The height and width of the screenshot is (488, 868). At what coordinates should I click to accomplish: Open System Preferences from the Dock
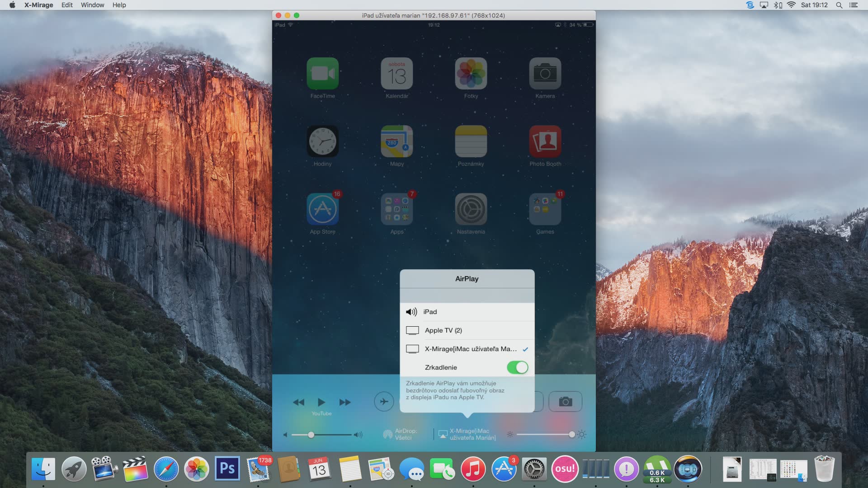point(534,469)
